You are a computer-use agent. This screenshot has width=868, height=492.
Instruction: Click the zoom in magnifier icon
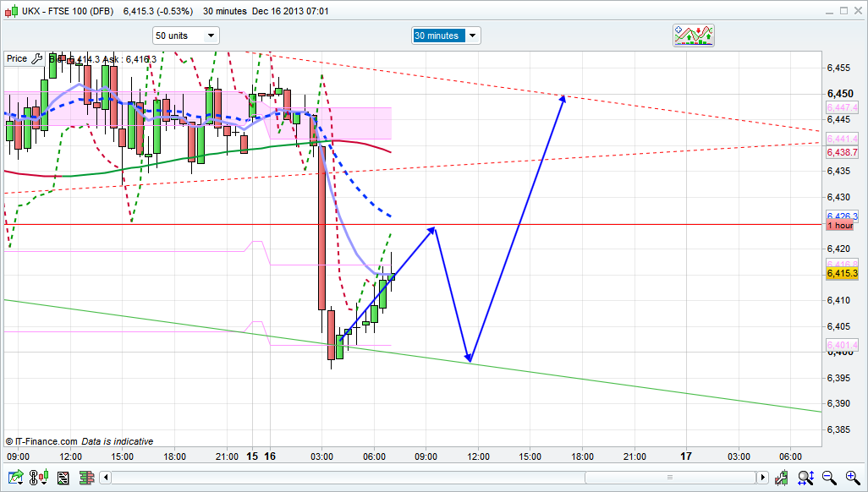pos(851,478)
